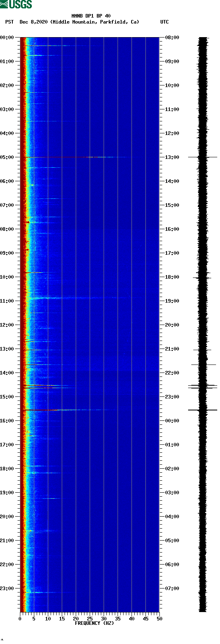Click '(Middle Mountain, Parkfield, Ca)' location text
220x644 pixels.
95,22
